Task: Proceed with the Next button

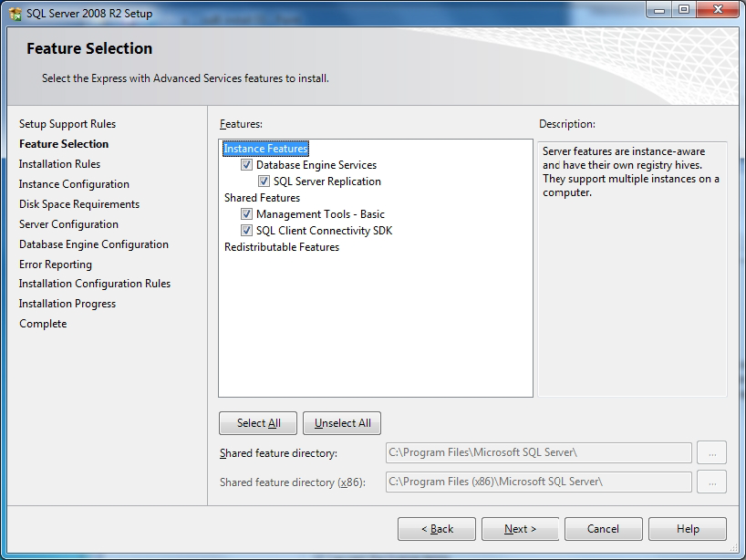Action: (520, 529)
